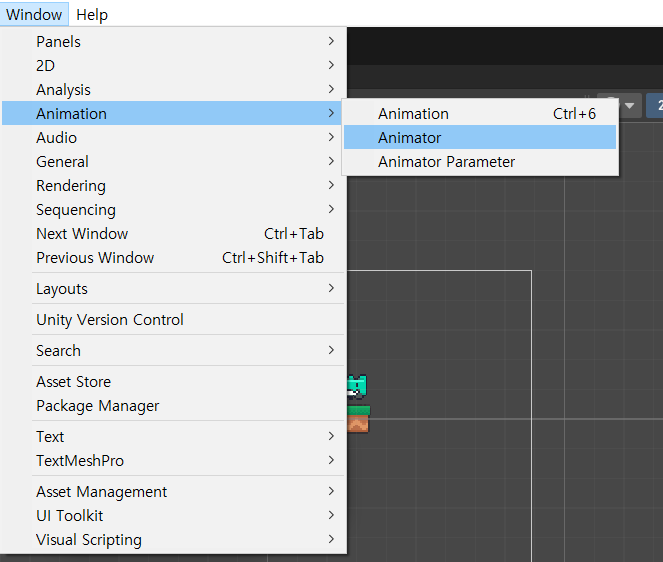This screenshot has width=663, height=562.
Task: Open the Asset Store
Action: pos(173,381)
